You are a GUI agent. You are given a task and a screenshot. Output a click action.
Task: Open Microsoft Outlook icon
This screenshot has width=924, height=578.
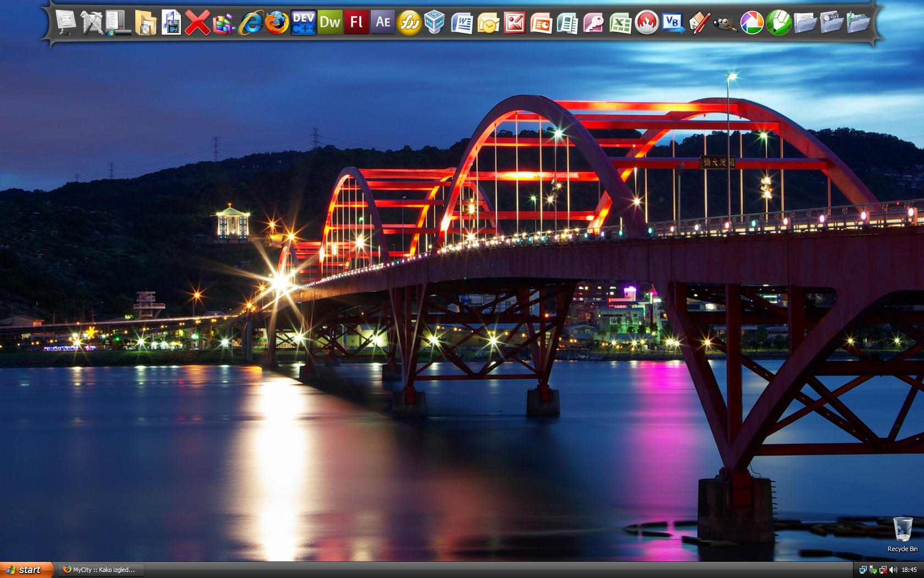coord(488,23)
